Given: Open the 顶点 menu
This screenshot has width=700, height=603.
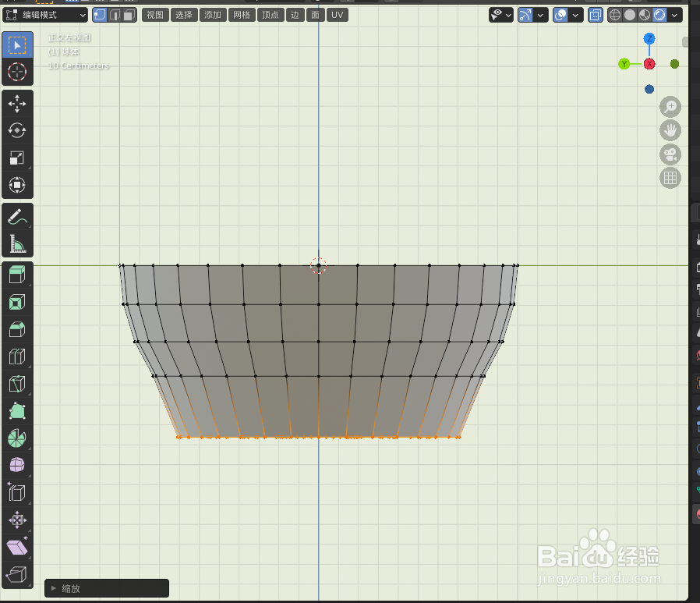Looking at the screenshot, I should tap(270, 15).
